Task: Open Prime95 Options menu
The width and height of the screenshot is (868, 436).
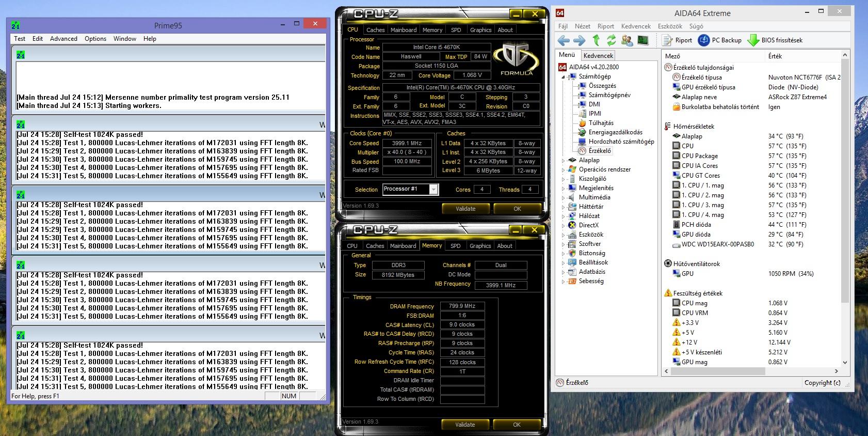Action: pyautogui.click(x=95, y=39)
